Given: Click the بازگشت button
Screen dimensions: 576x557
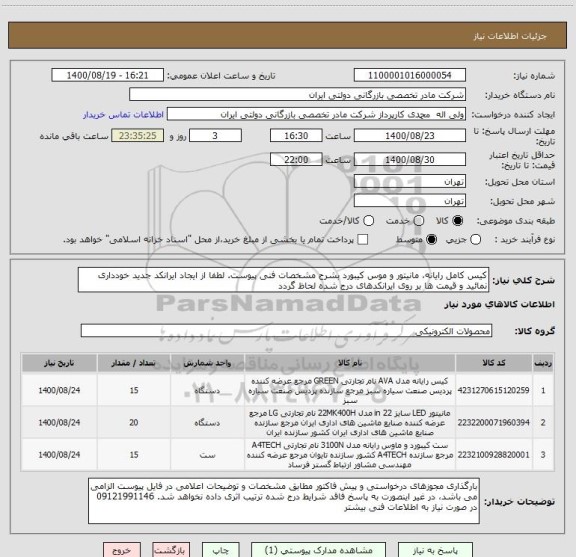Looking at the screenshot, I should tap(171, 550).
